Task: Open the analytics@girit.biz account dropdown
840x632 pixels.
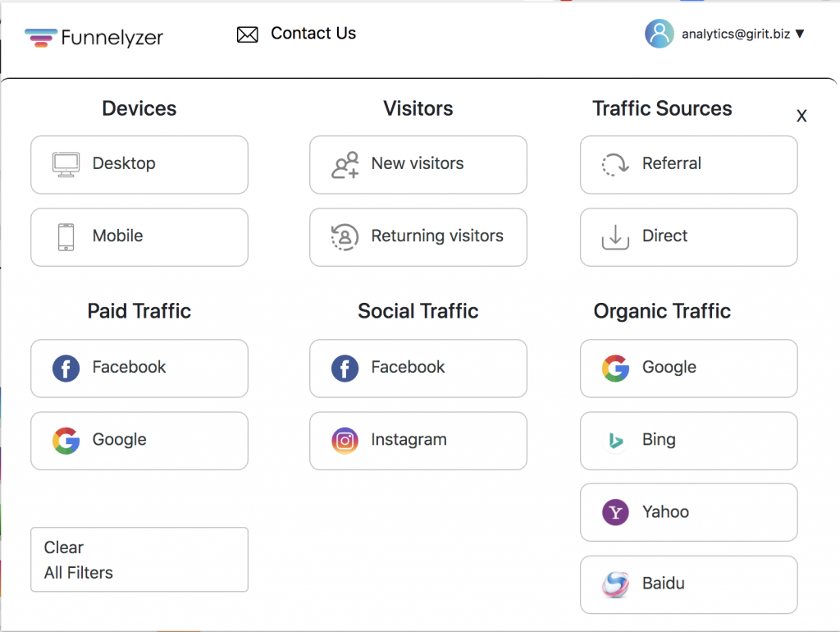Action: 742,34
